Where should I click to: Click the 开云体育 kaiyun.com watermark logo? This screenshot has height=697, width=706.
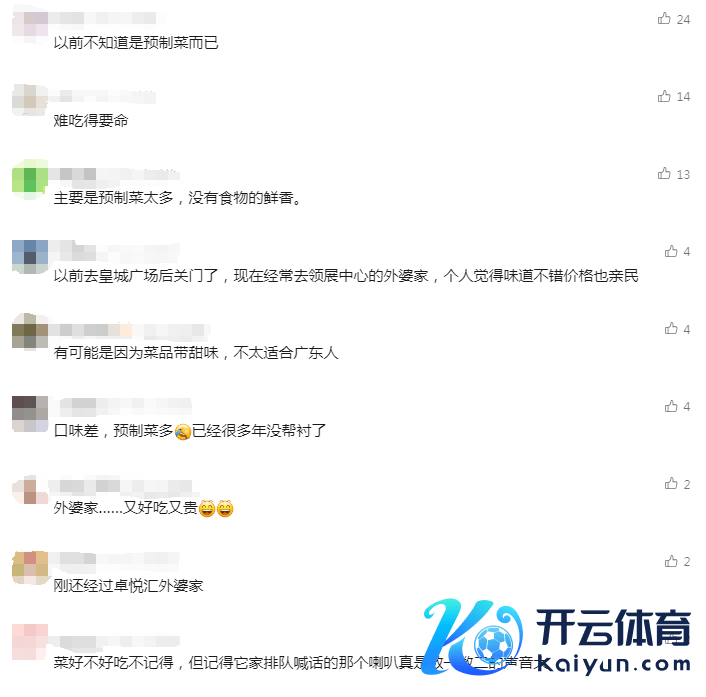(557, 637)
